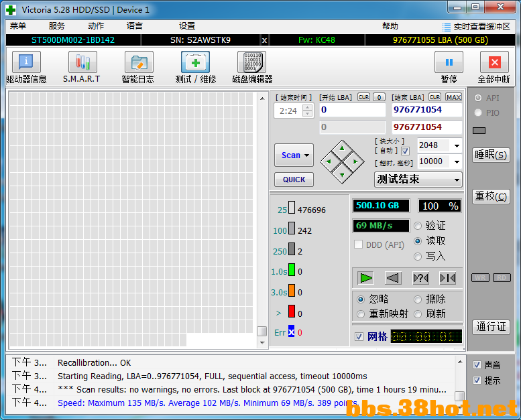Click the end LBA 976771054 input field
Viewport: 521px width, 420px height.
tap(426, 110)
